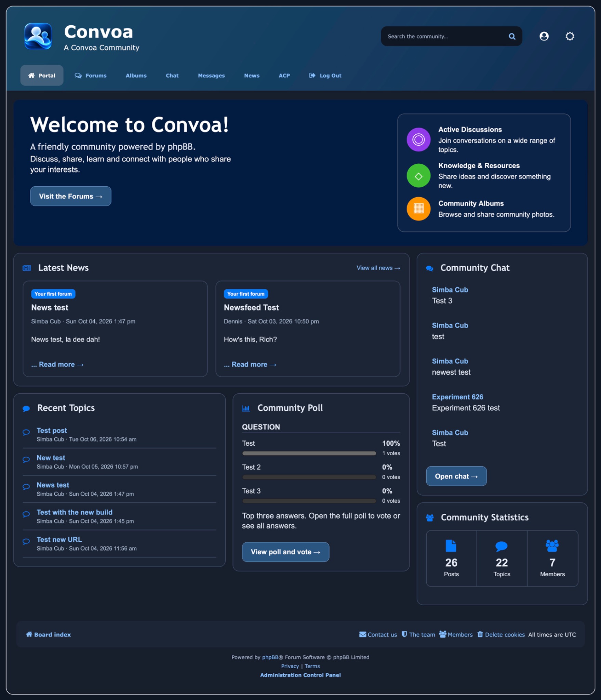Screen dimensions: 601x700
Task: Click the bubble icon beside Test new URL
Action: click(x=26, y=541)
